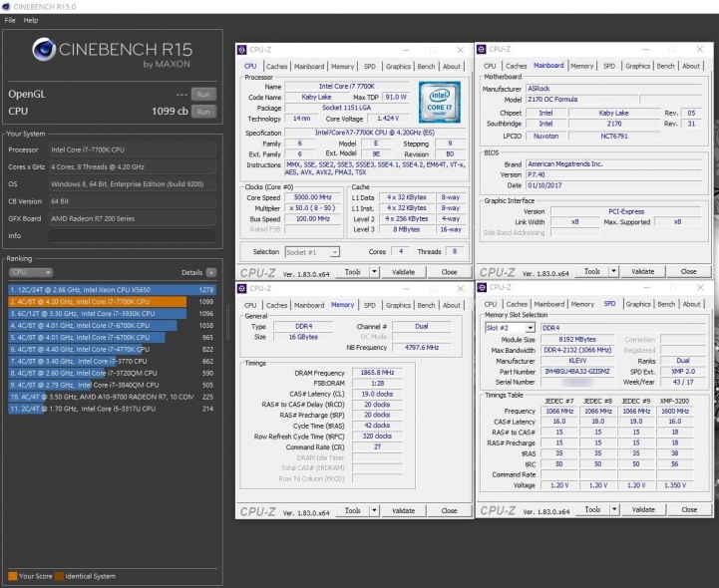Open SPD tab in Memory window
719x588 pixels.
[370, 305]
